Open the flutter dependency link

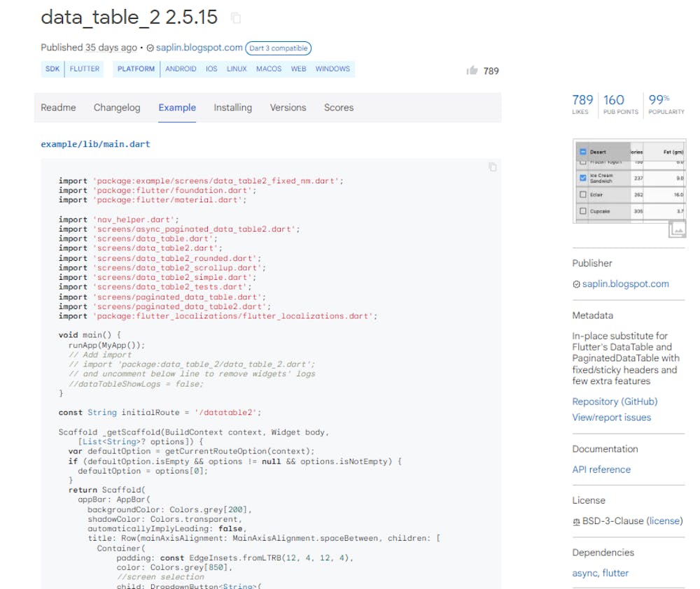click(x=615, y=573)
